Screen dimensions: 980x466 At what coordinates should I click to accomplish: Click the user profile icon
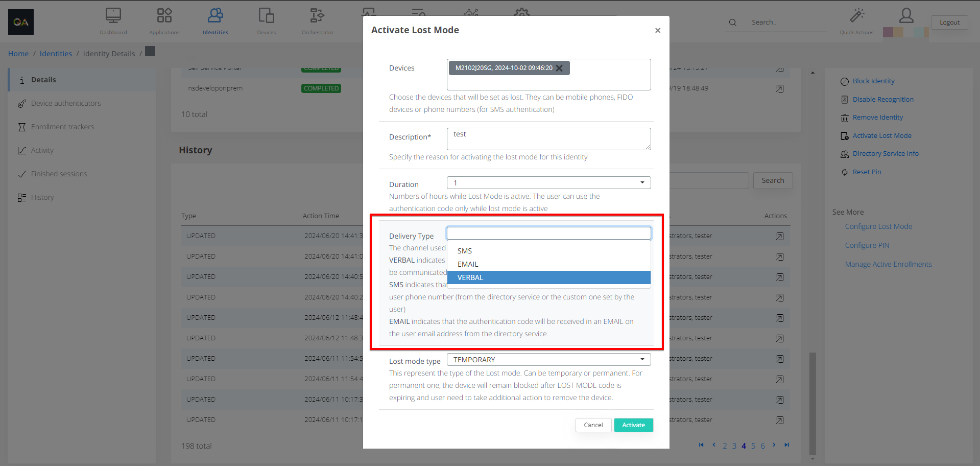(x=906, y=16)
